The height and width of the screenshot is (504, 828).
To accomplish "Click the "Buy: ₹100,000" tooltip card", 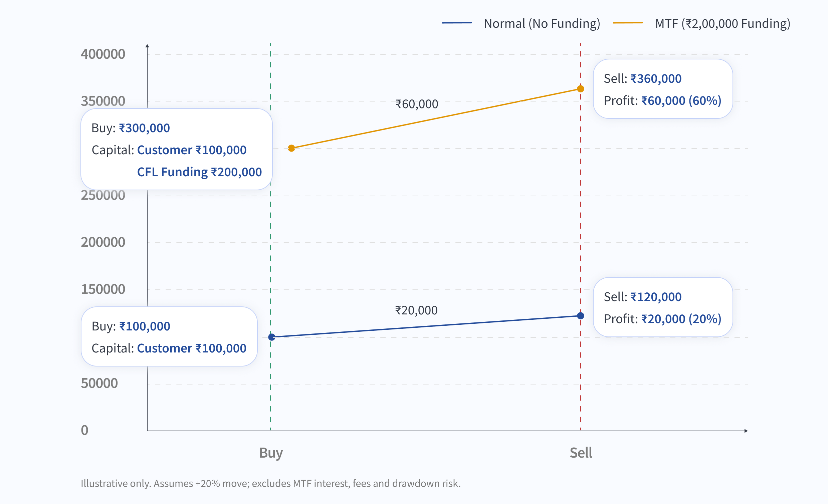I will (x=169, y=336).
